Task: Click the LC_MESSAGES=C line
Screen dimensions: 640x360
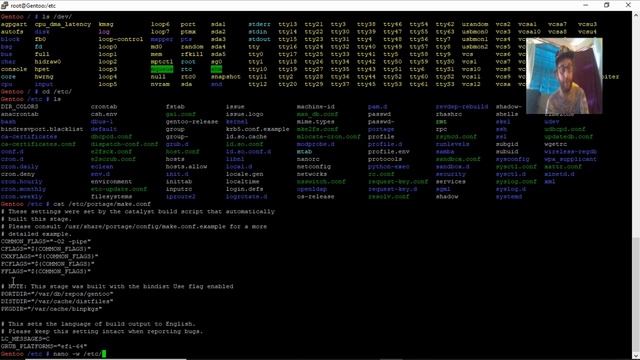Action: click(25, 339)
